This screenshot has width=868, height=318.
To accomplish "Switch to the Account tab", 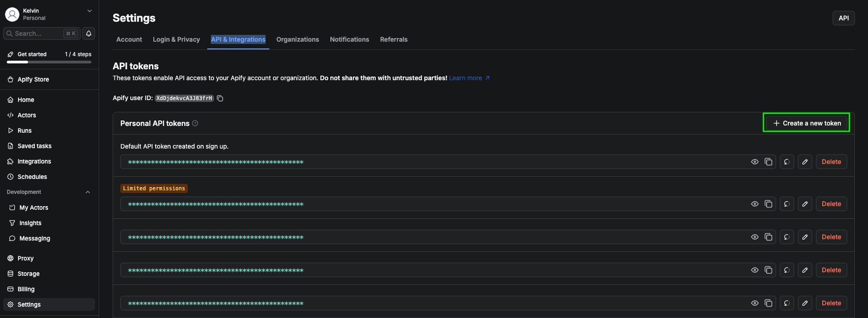I will (x=129, y=39).
